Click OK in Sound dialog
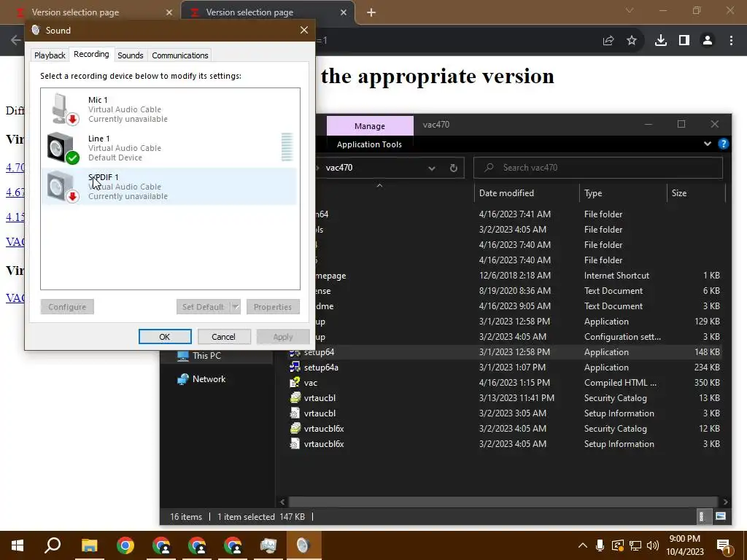 (165, 337)
